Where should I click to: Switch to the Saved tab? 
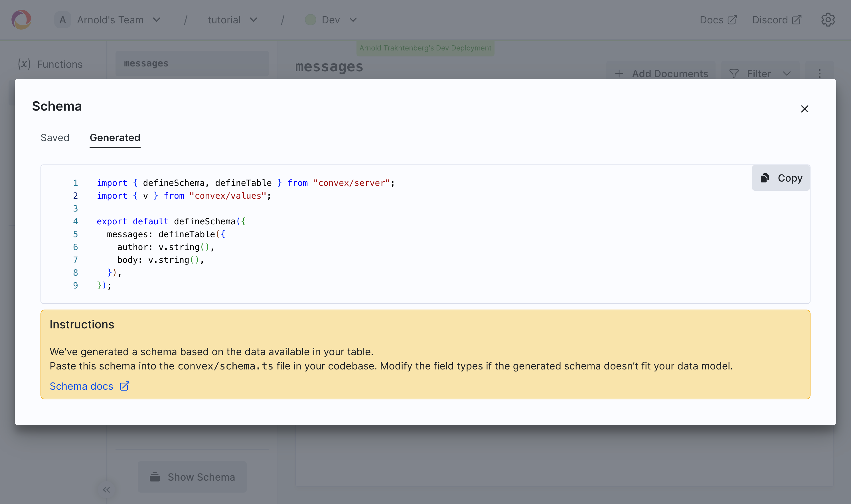click(x=55, y=138)
